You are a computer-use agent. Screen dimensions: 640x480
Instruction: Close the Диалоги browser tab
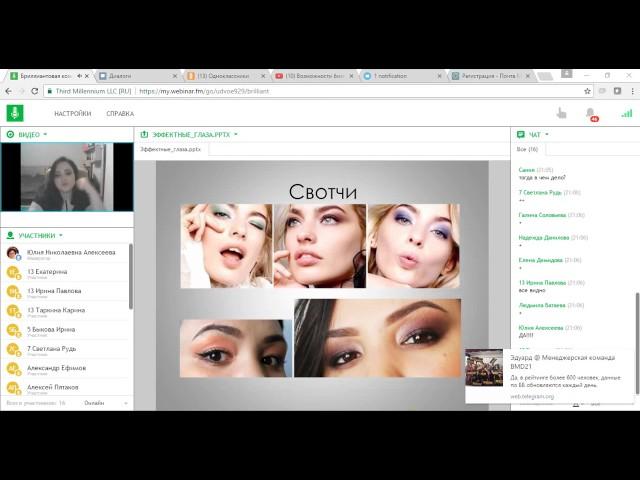(x=175, y=76)
